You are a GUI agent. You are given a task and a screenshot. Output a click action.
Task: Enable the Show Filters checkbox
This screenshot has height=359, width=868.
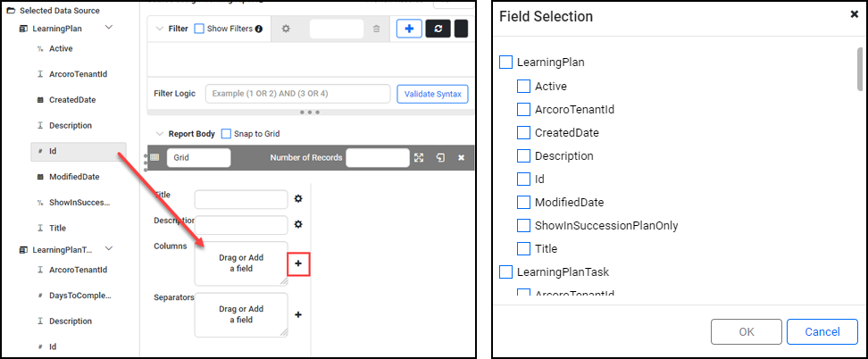[x=199, y=29]
